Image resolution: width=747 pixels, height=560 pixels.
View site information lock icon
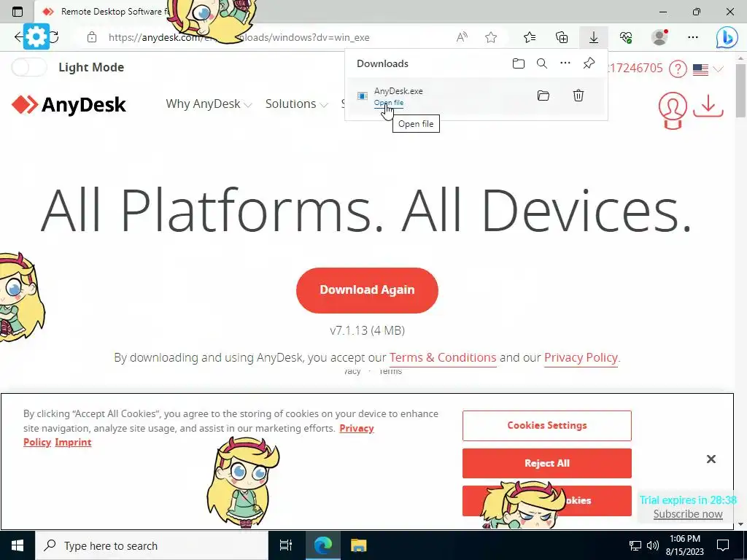[x=92, y=38]
